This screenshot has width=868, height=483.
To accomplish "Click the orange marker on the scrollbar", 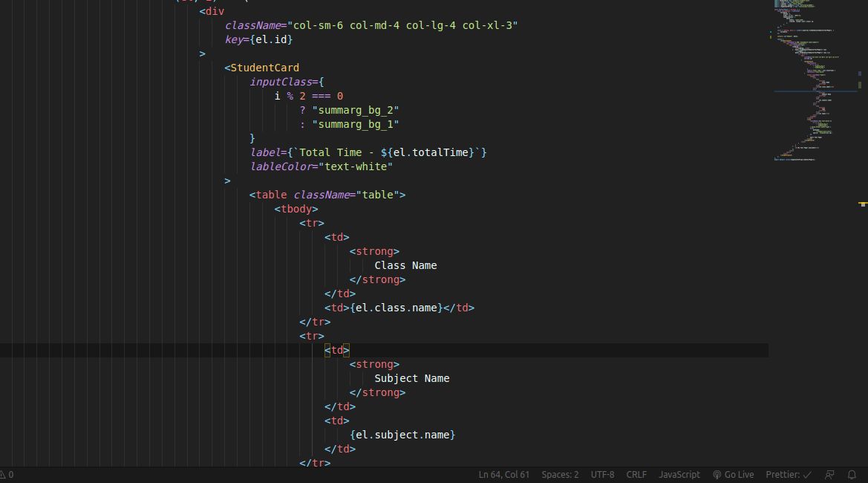I will point(862,203).
